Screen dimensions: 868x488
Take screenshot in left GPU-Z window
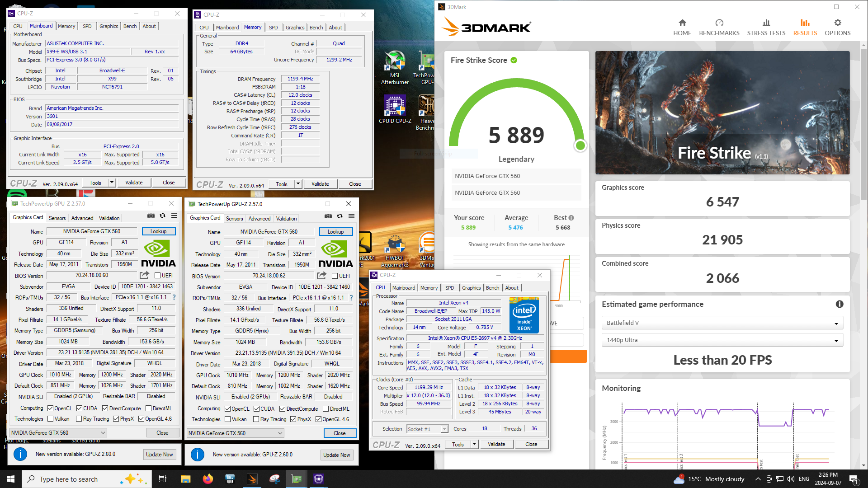[x=151, y=216]
